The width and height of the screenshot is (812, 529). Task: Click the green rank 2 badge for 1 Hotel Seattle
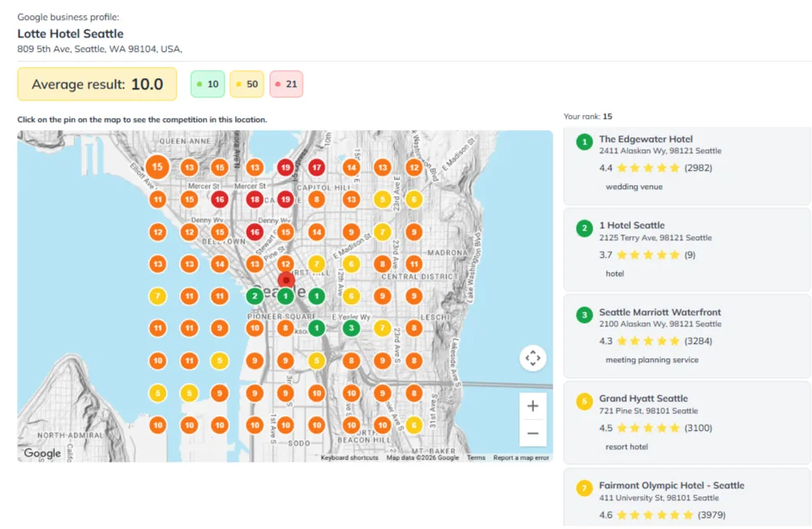coord(584,227)
